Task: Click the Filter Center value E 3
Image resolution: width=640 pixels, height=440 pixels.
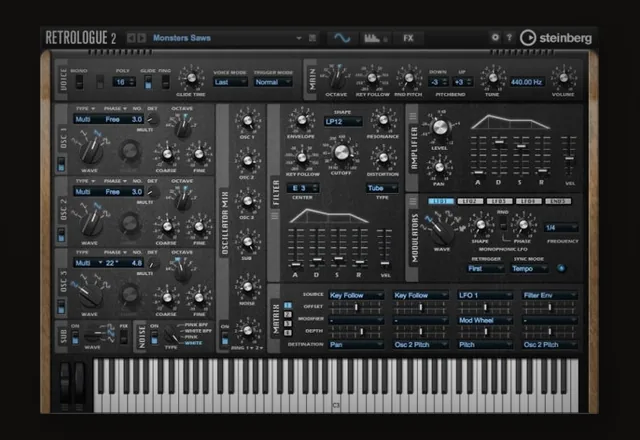Action: click(302, 188)
